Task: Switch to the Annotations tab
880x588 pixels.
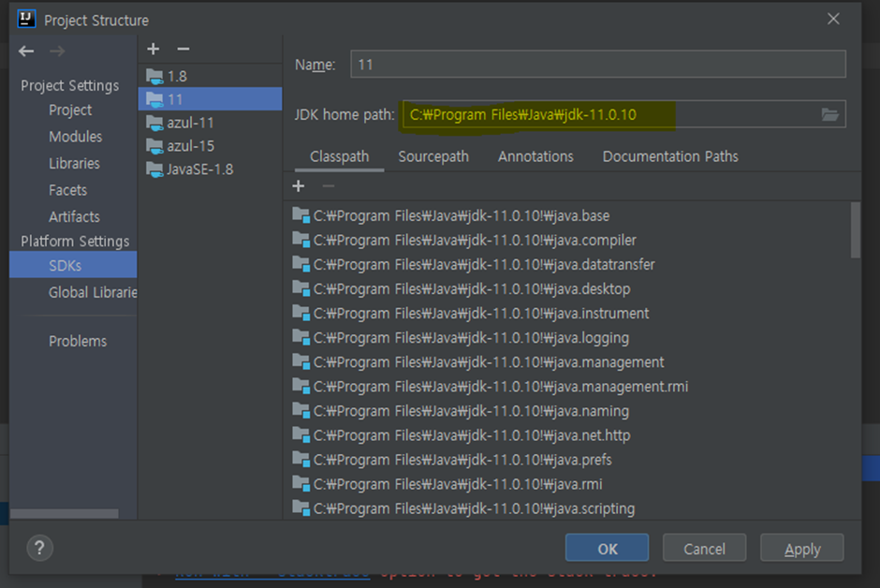Action: 535,156
